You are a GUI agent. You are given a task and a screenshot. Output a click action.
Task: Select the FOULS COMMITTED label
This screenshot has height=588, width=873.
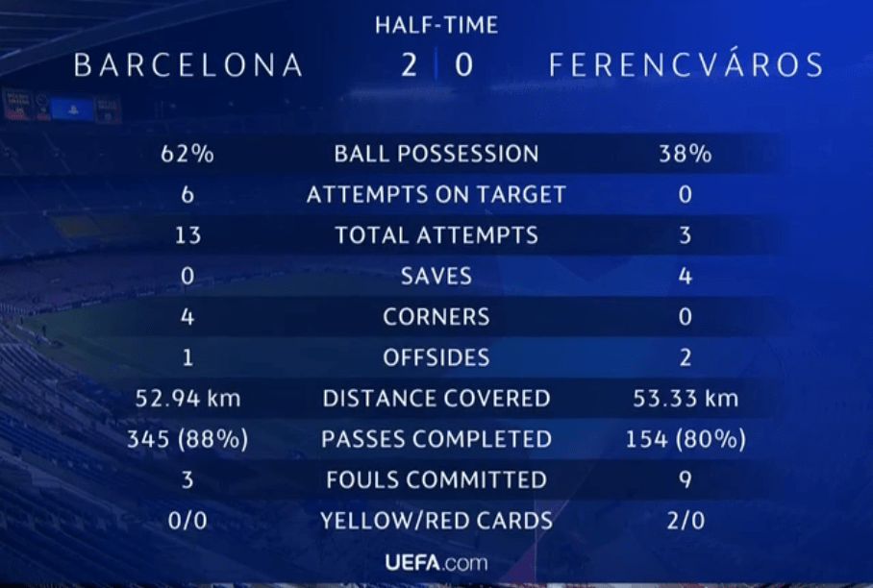(x=436, y=480)
